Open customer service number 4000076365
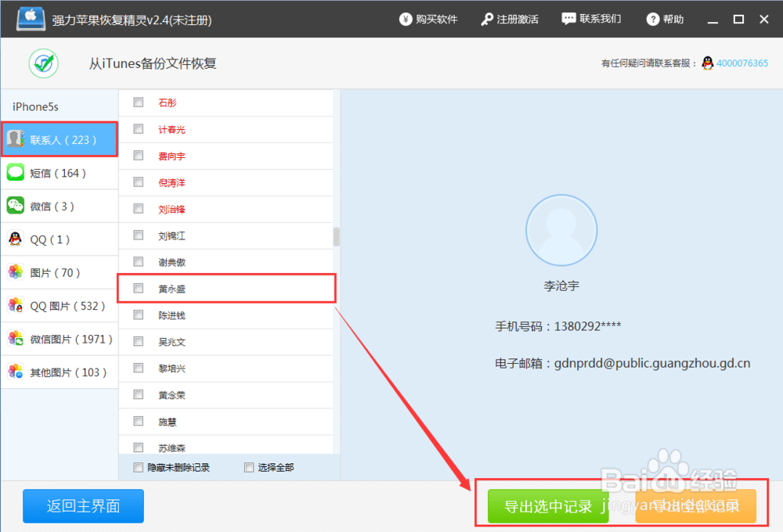The height and width of the screenshot is (532, 783). click(x=742, y=63)
